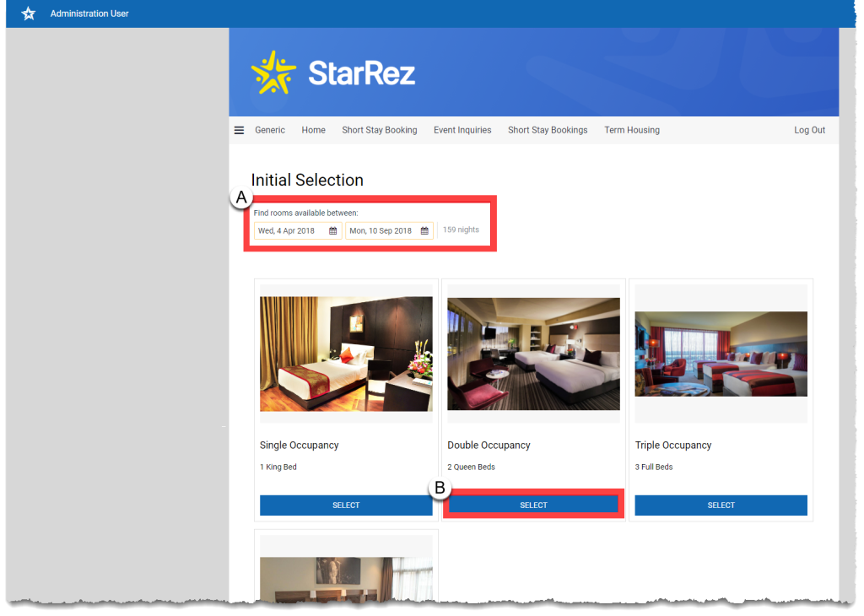This screenshot has width=864, height=616.
Task: Select the Double Occupancy room
Action: pyautogui.click(x=533, y=505)
